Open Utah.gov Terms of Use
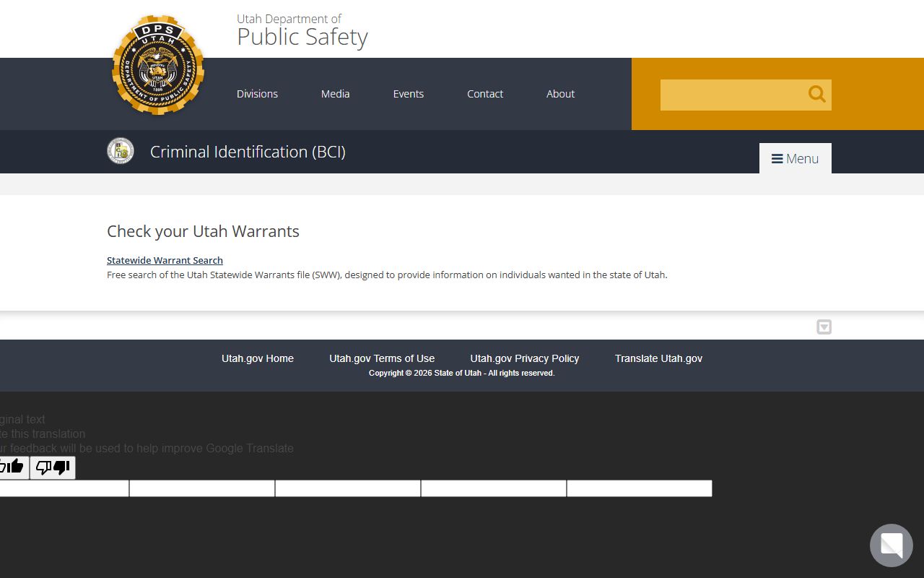Image resolution: width=924 pixels, height=578 pixels. (x=382, y=358)
